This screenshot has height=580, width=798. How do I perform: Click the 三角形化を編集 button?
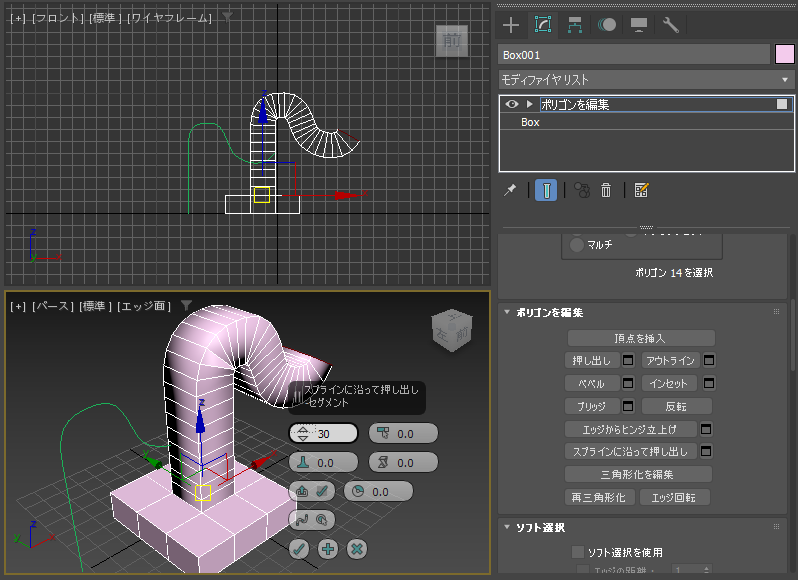tap(638, 474)
